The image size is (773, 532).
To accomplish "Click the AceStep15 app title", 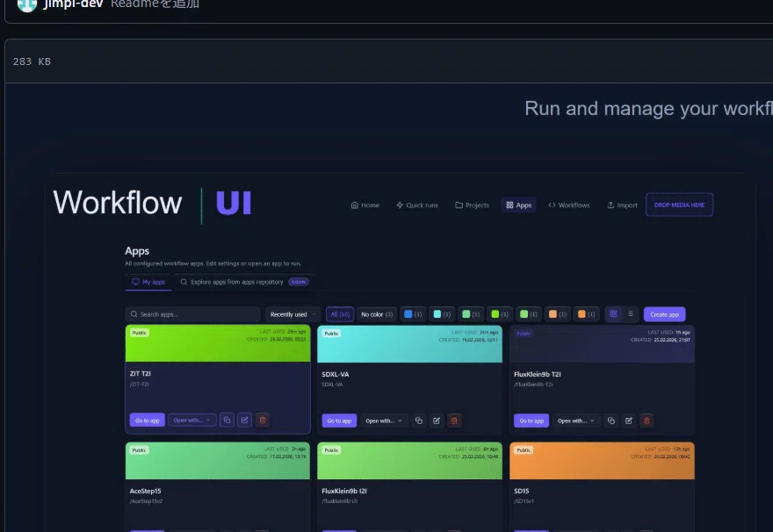I will (146, 491).
